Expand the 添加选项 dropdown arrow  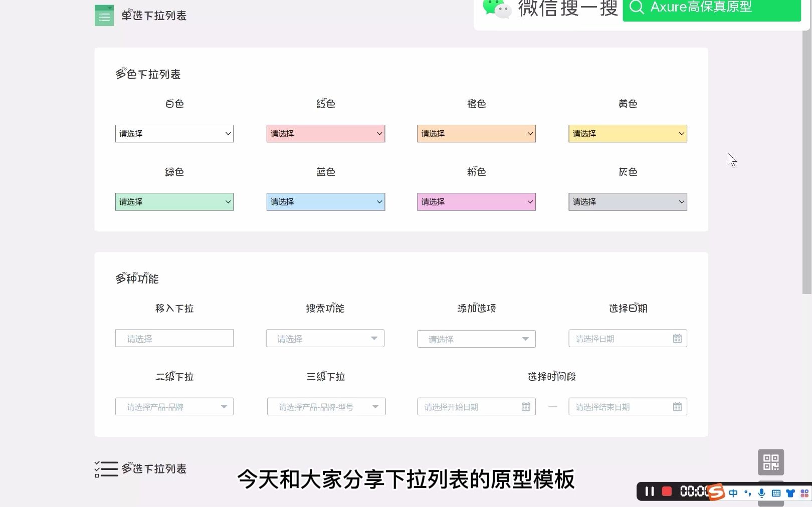(x=525, y=339)
